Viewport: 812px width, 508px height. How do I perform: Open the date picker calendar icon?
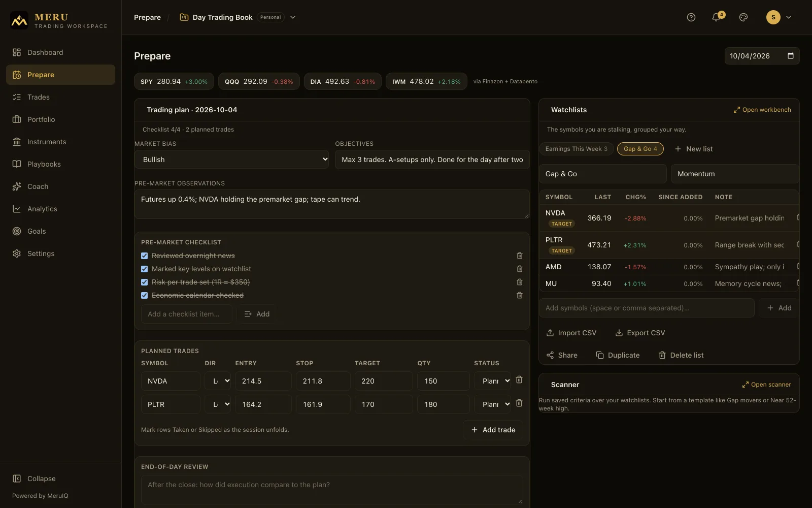(x=790, y=56)
